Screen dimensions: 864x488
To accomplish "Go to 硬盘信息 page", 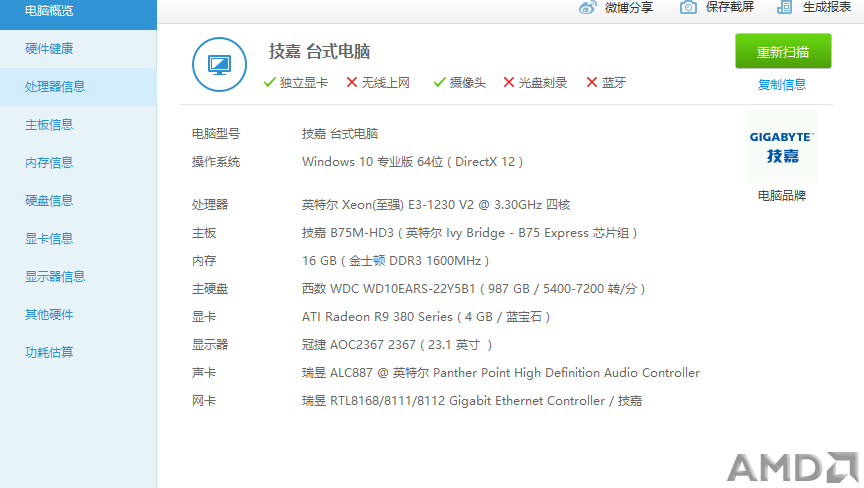I will pos(78,200).
